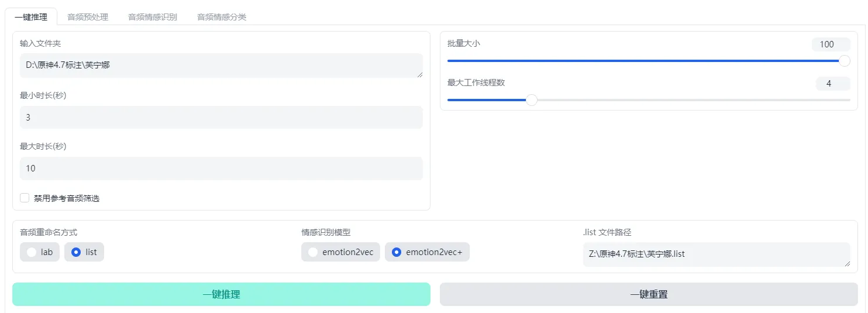
Task: Select the 一键推理 tab
Action: 31,17
